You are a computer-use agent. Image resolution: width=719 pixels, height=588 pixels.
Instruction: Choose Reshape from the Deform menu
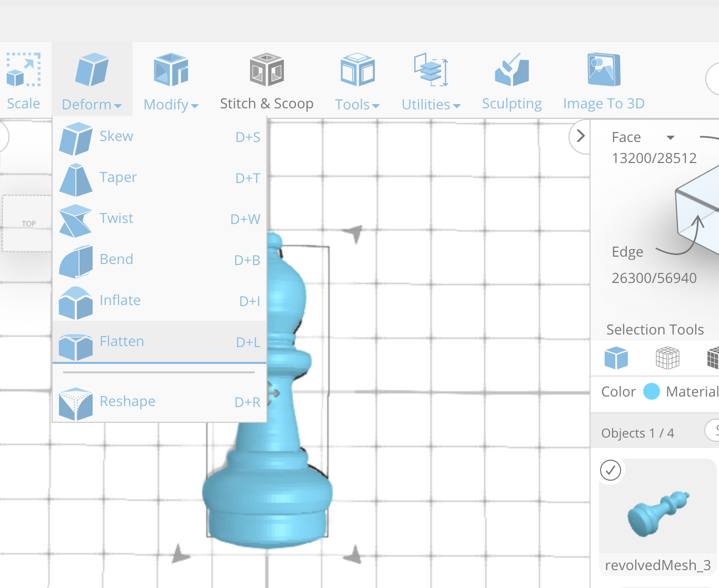[160, 402]
